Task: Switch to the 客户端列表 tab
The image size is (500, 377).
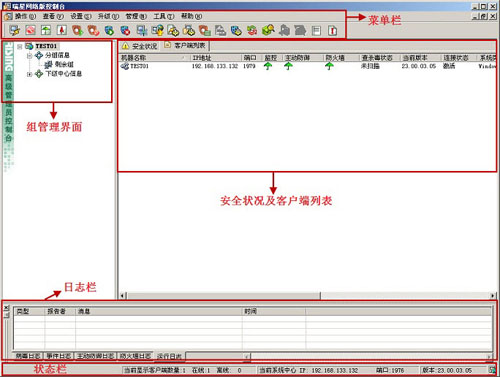Action: coord(185,45)
